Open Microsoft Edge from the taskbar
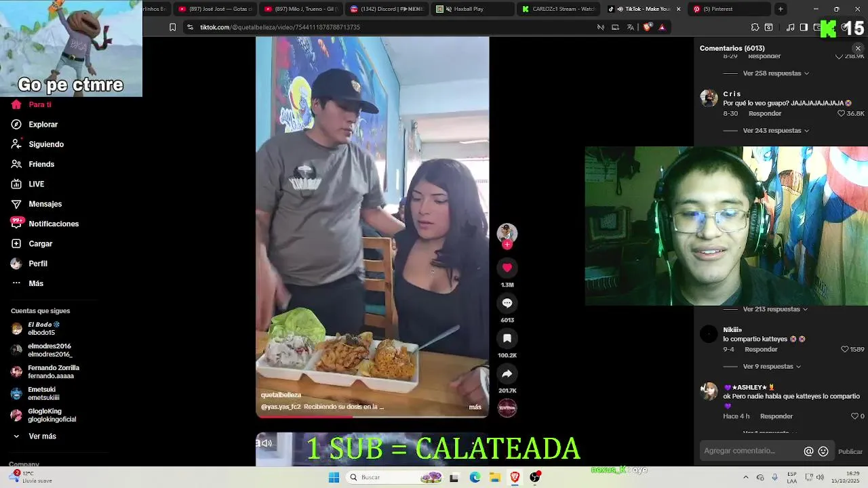Image resolution: width=868 pixels, height=488 pixels. [x=475, y=477]
